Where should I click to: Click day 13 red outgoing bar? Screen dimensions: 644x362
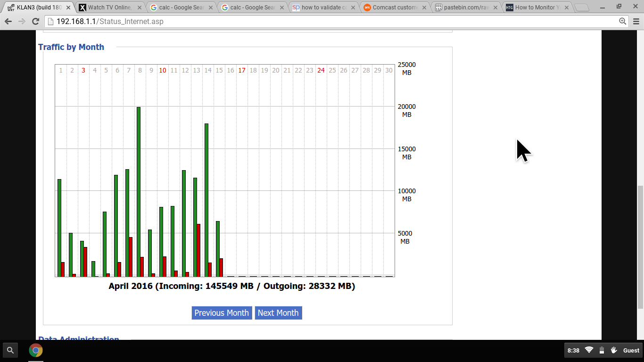coord(198,250)
